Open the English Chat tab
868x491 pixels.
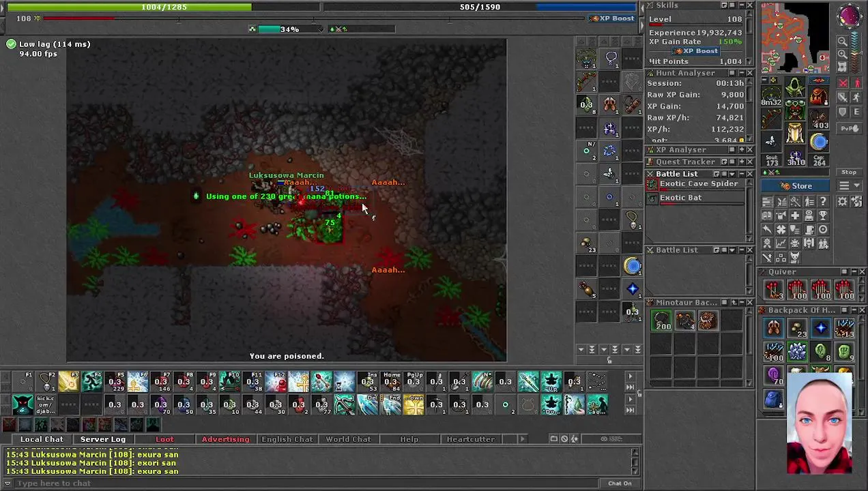click(x=287, y=439)
